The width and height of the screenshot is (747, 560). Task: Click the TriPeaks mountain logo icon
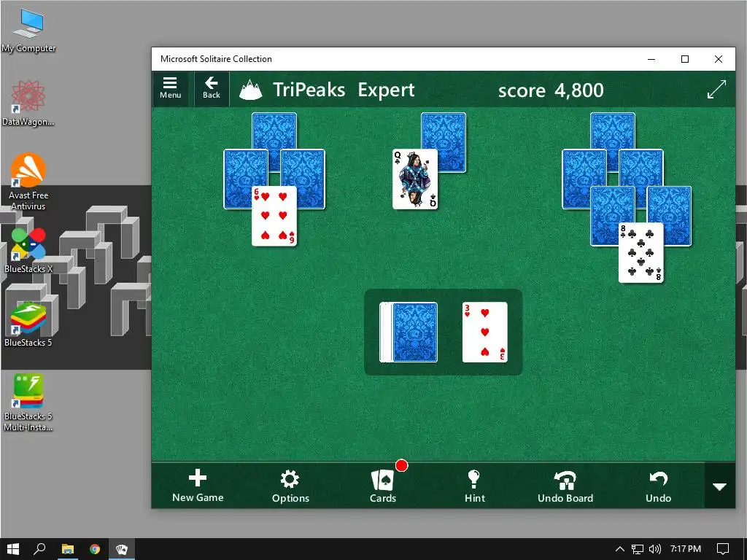tap(251, 90)
